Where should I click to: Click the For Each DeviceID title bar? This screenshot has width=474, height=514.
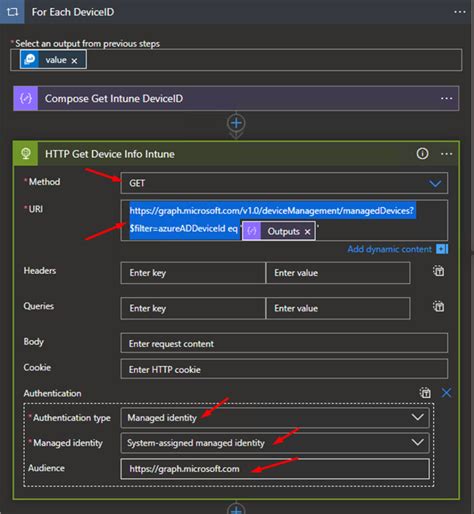pyautogui.click(x=237, y=12)
